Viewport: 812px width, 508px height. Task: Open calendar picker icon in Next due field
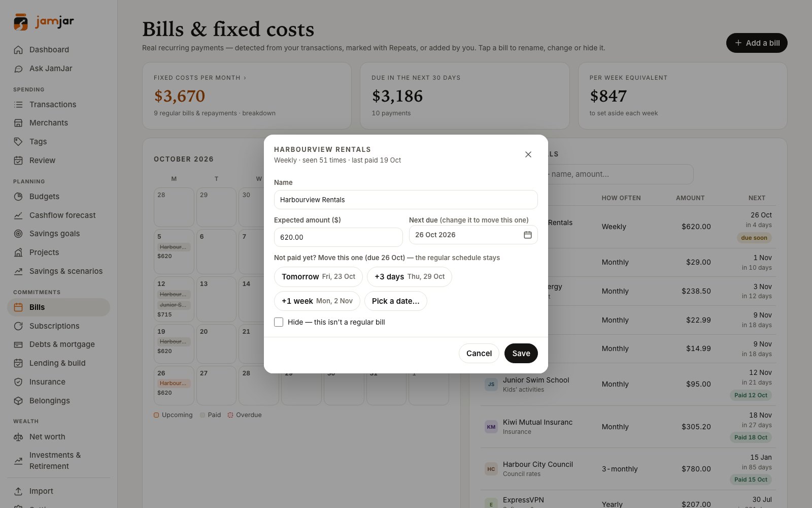pyautogui.click(x=528, y=235)
